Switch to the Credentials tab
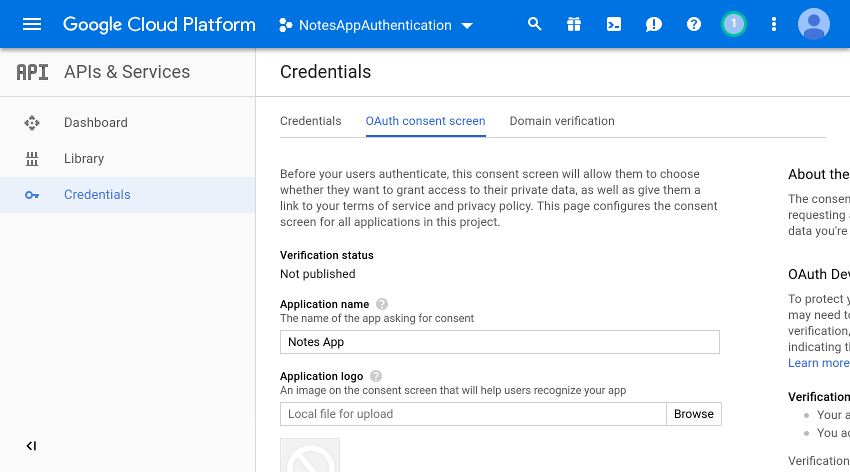 pos(310,121)
